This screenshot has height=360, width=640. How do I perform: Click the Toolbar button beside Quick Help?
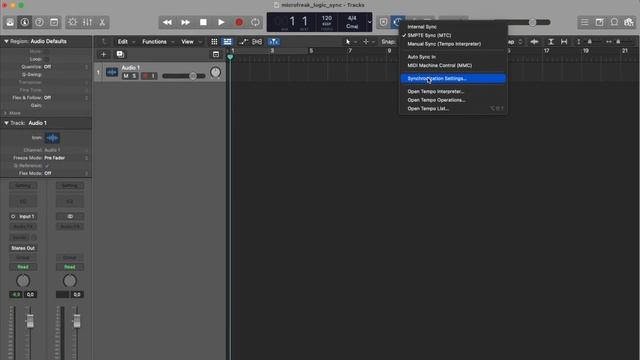coord(54,22)
